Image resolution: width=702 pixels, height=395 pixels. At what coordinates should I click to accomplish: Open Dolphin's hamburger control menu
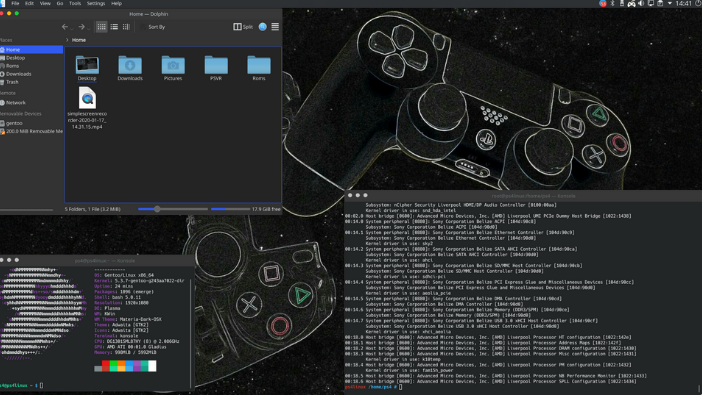coord(275,27)
